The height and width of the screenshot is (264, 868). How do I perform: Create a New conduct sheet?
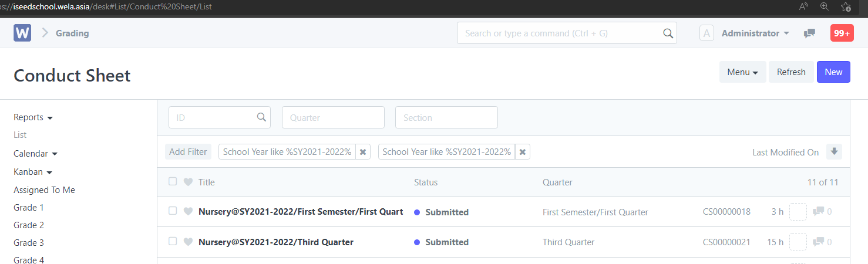833,72
